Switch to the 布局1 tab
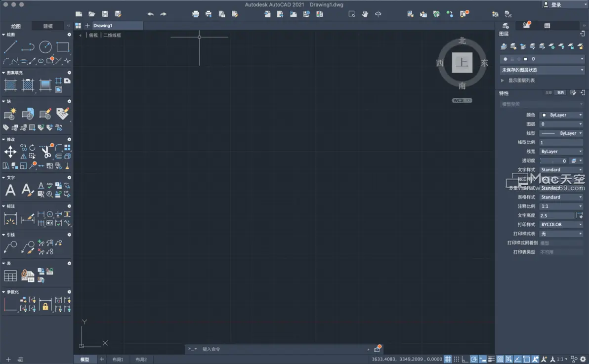This screenshot has width=589, height=364. [x=118, y=360]
